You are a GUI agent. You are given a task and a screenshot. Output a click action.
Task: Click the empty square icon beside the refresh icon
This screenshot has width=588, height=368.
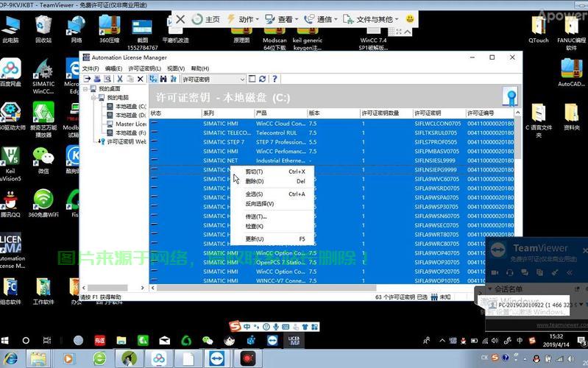(x=252, y=79)
